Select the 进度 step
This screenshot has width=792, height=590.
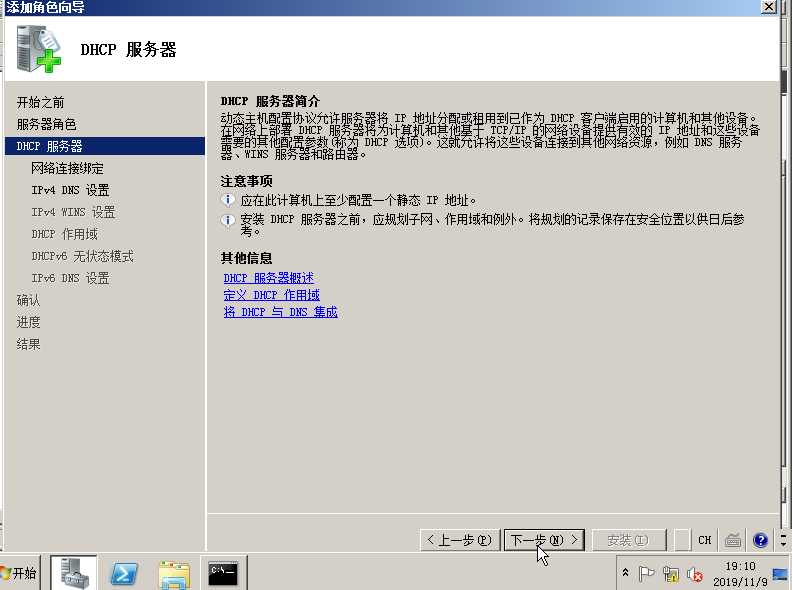[x=28, y=322]
